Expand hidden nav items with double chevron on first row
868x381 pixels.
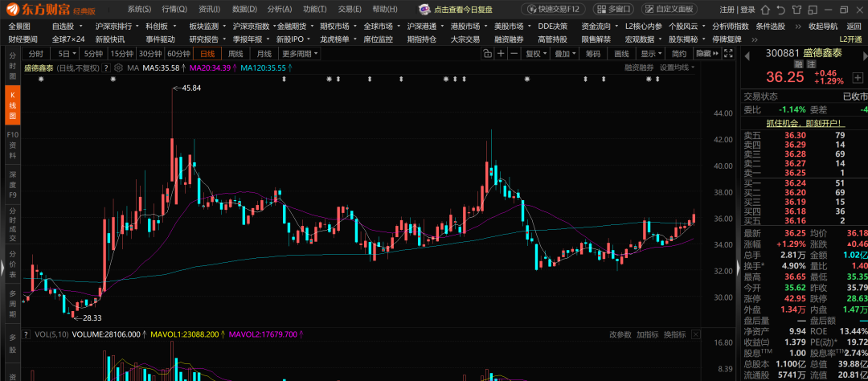(798, 26)
